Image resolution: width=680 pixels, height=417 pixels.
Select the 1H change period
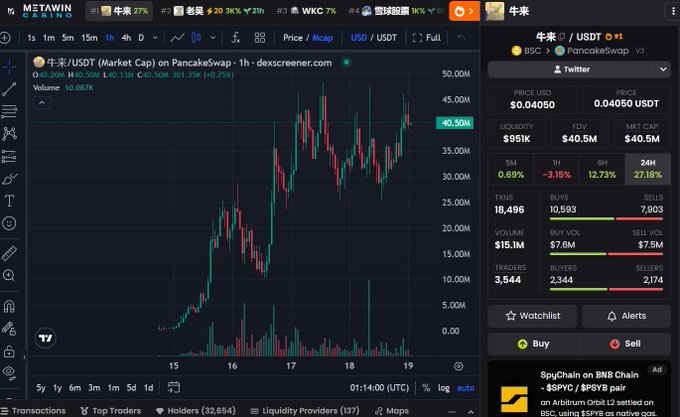pos(556,169)
